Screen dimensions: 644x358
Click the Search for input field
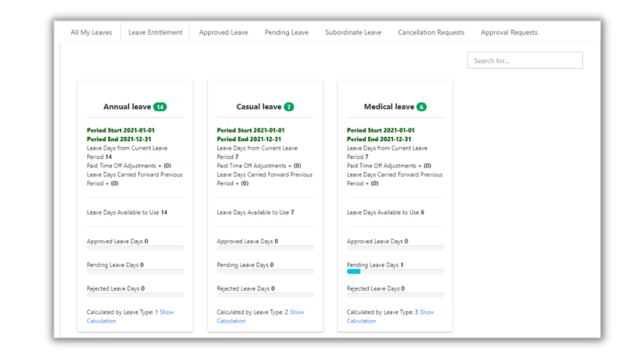point(525,61)
